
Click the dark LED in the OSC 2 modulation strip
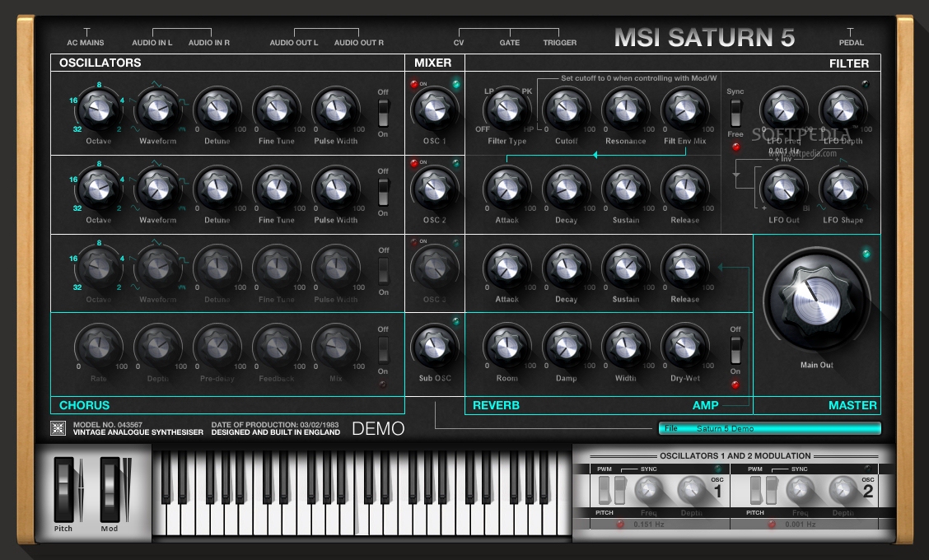pos(868,469)
